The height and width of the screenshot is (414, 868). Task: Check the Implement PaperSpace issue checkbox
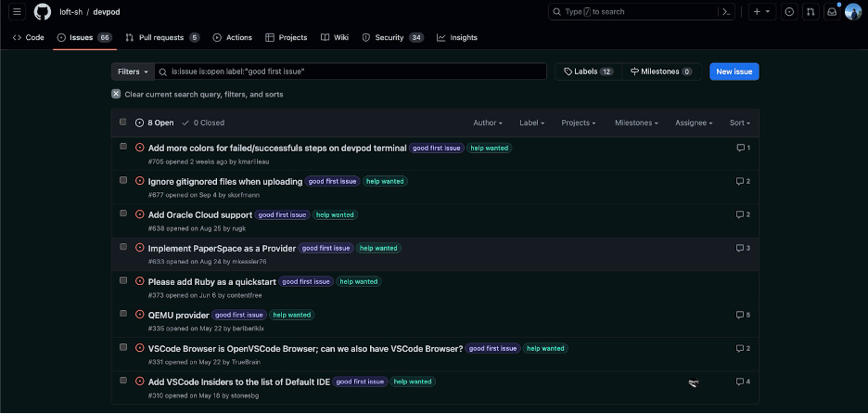123,247
